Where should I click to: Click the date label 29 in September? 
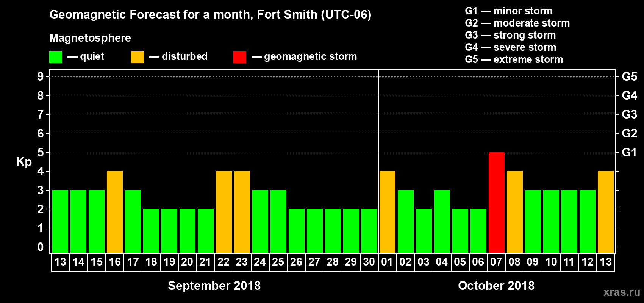[351, 262]
